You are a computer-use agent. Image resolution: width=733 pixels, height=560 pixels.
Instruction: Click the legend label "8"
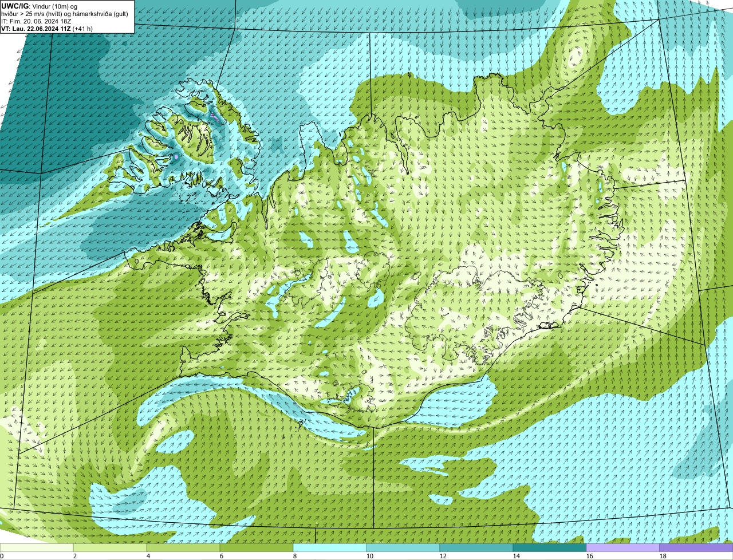pyautogui.click(x=295, y=556)
